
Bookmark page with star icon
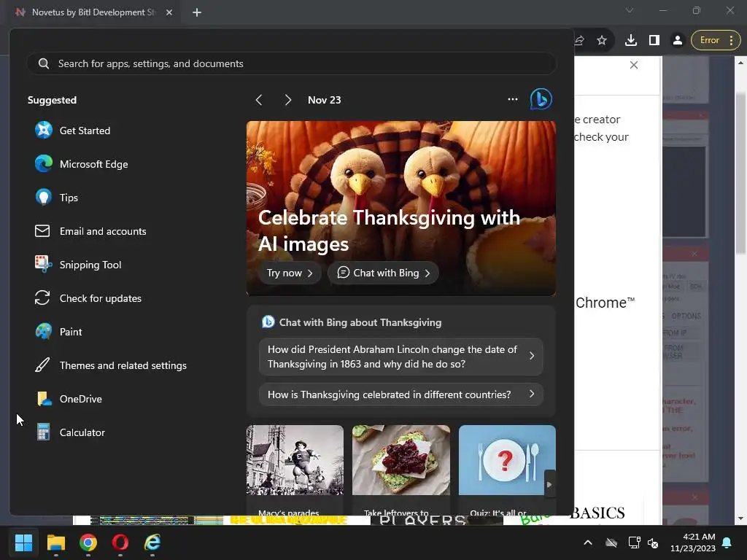pyautogui.click(x=602, y=40)
